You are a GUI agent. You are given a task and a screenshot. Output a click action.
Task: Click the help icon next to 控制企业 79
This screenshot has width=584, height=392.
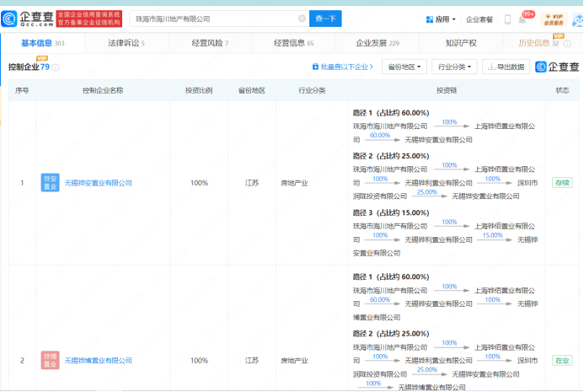56,67
